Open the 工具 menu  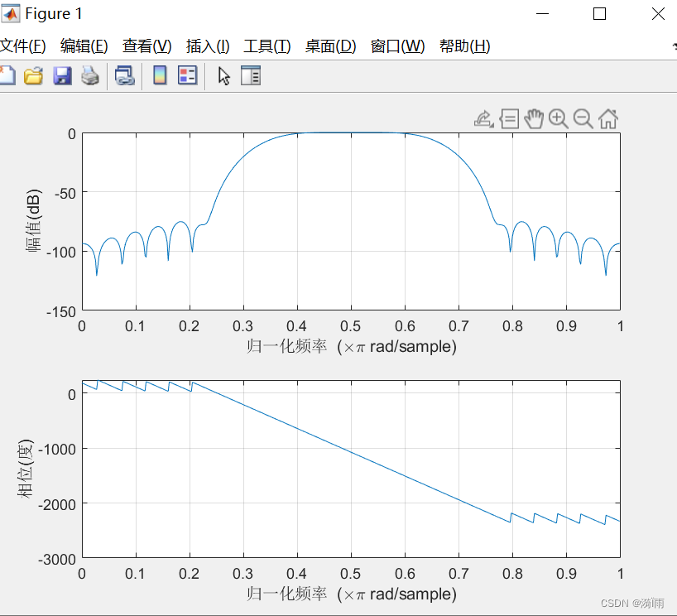(266, 46)
